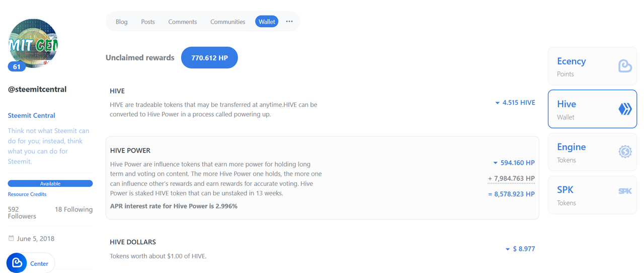644x273 pixels.
Task: Click the Ecency Center floating logo icon
Action: coord(17,263)
